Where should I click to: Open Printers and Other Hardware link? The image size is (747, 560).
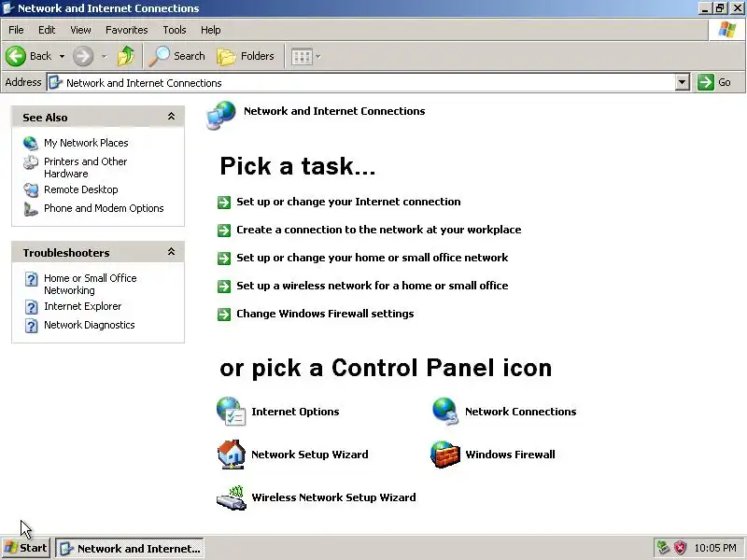click(x=85, y=168)
